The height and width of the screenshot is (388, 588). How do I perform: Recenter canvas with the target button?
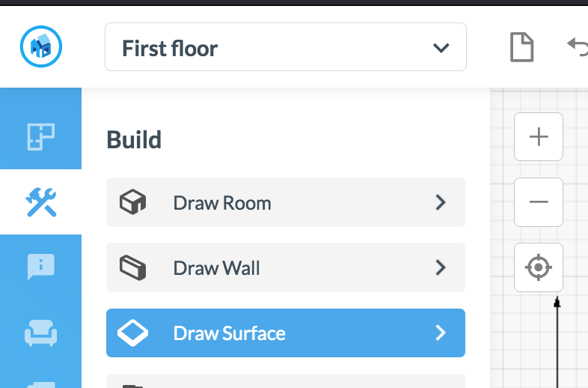pos(539,267)
